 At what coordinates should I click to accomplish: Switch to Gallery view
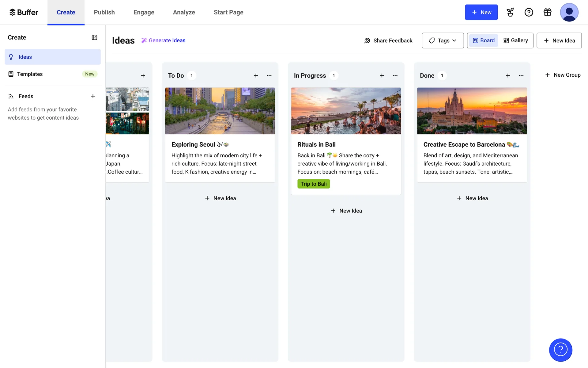pyautogui.click(x=516, y=40)
